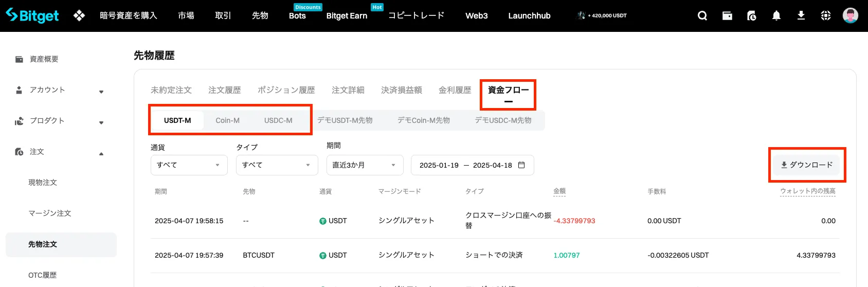Open the globe language selector
The width and height of the screenshot is (868, 287).
click(x=826, y=15)
